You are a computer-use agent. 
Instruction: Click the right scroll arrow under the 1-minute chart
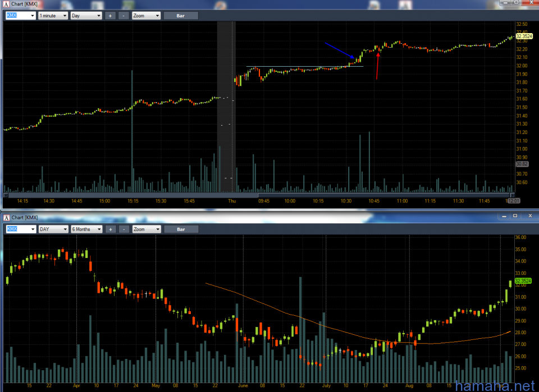coord(513,195)
